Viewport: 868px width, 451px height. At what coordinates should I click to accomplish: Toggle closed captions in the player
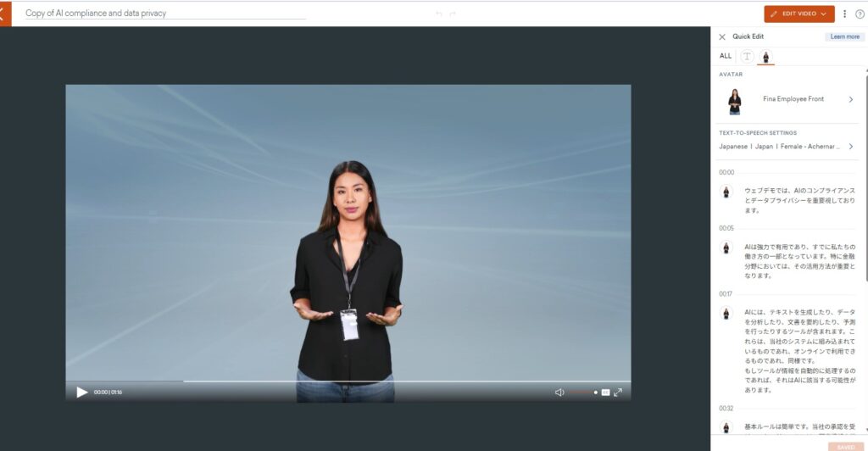605,393
